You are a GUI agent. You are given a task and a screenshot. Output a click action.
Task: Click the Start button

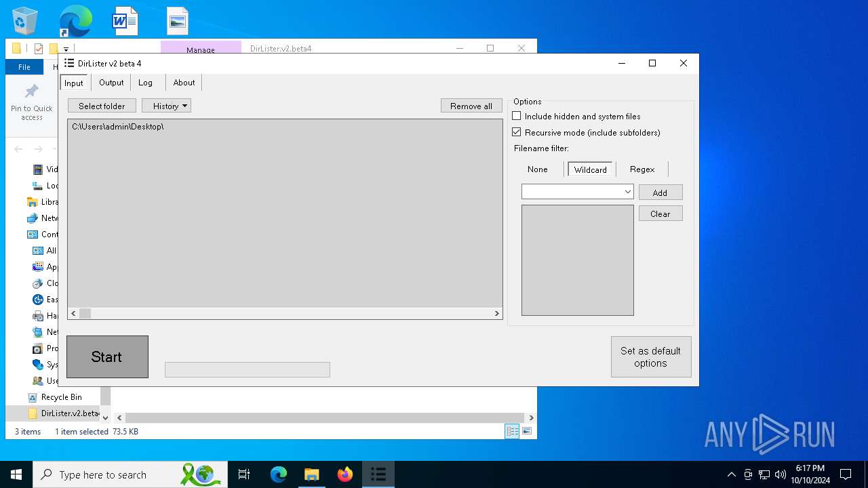click(107, 357)
